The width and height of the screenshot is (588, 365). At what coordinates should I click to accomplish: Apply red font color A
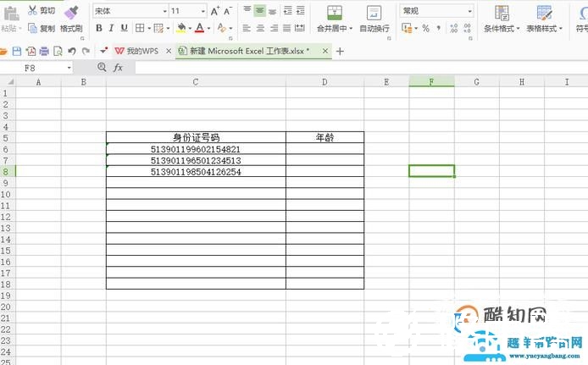click(x=199, y=28)
